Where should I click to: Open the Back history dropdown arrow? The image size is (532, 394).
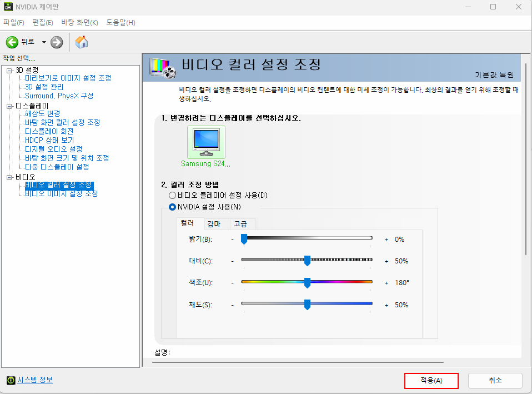click(x=44, y=42)
